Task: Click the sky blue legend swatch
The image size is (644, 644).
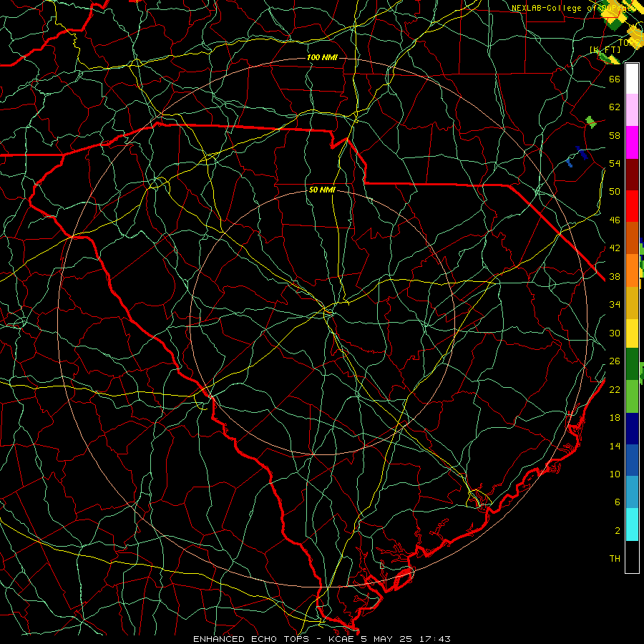Action: [632, 492]
